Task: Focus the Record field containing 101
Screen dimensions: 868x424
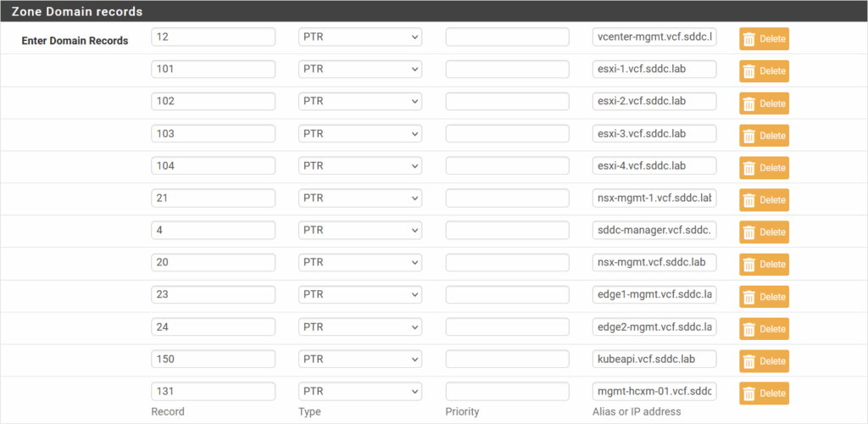Action: (x=213, y=70)
